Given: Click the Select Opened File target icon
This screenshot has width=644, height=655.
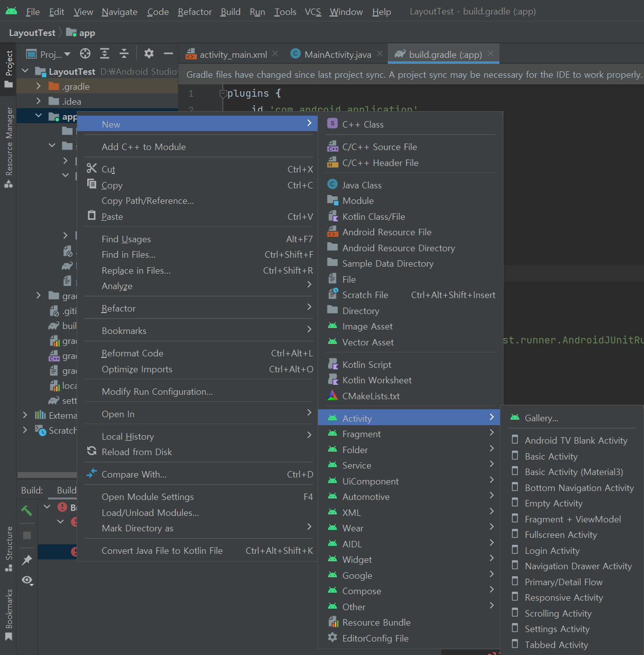Looking at the screenshot, I should pyautogui.click(x=85, y=54).
